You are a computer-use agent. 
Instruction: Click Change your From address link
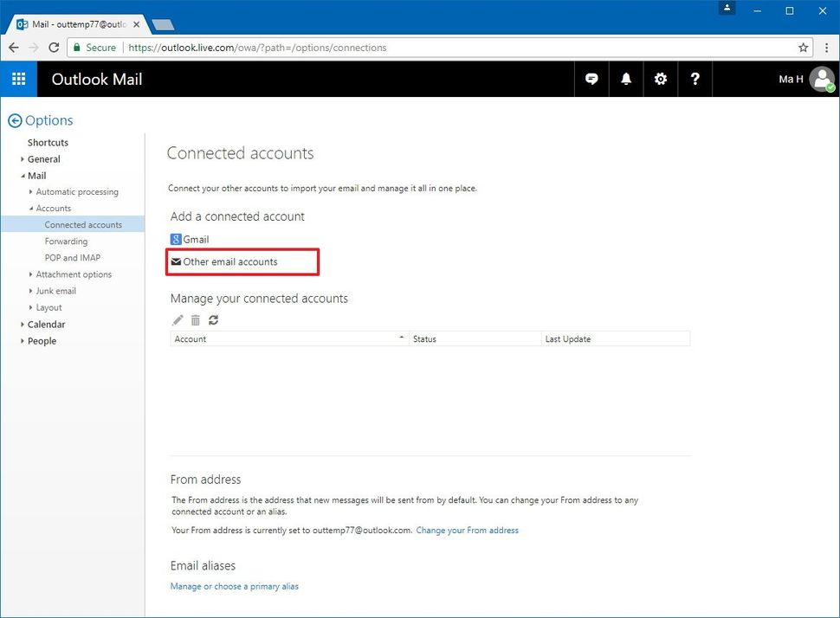(467, 530)
